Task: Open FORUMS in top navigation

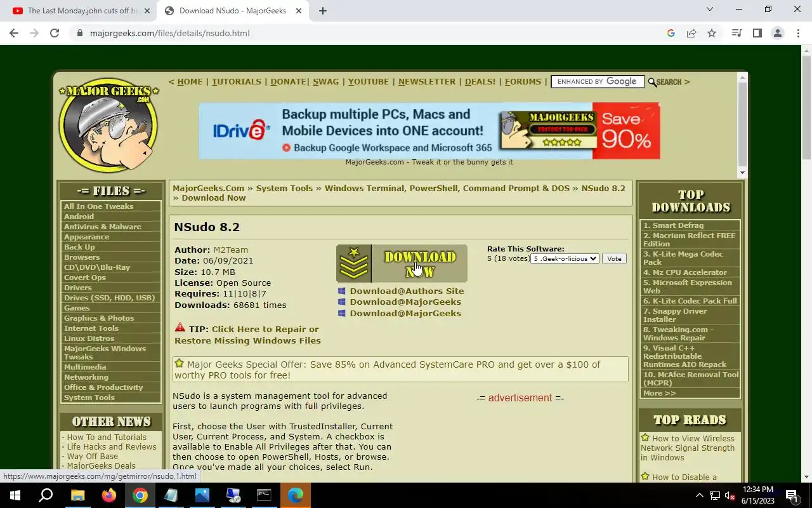Action: tap(523, 81)
